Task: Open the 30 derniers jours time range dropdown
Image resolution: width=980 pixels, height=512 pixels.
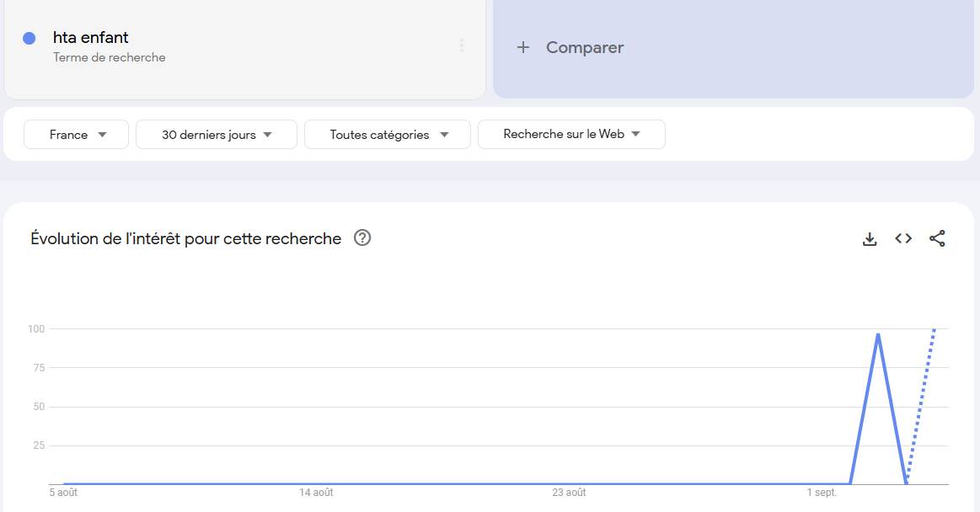Action: pos(217,135)
